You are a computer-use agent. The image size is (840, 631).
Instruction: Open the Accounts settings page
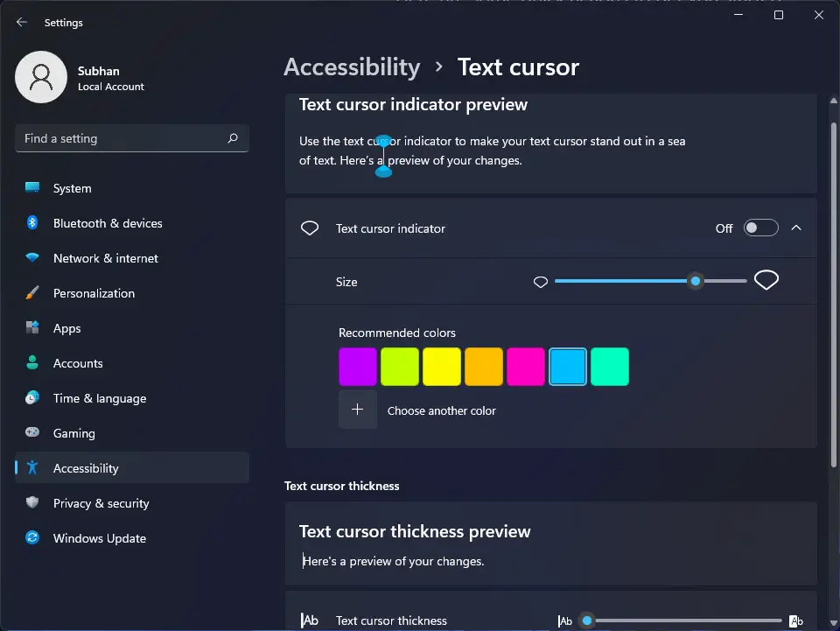[78, 363]
